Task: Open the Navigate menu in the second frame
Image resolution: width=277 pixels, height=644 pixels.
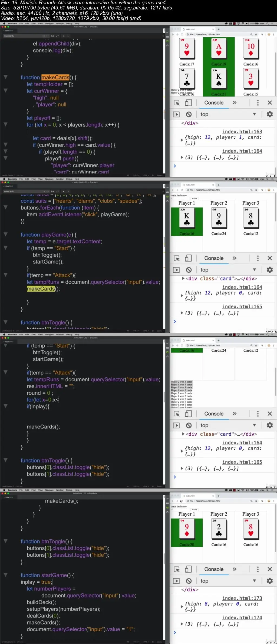Action: tap(49, 179)
